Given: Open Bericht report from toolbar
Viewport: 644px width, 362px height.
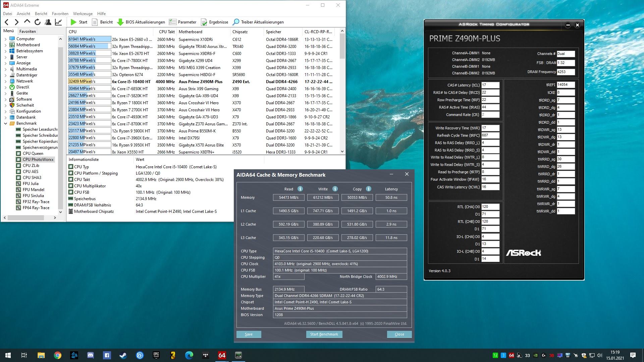Looking at the screenshot, I should 102,22.
